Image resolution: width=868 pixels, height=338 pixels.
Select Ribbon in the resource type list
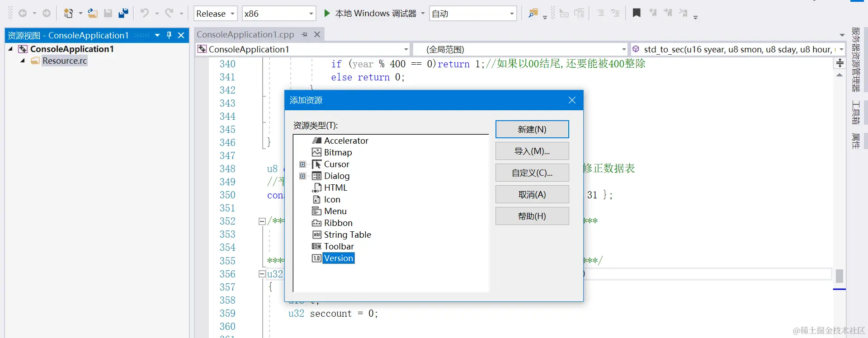(332, 223)
